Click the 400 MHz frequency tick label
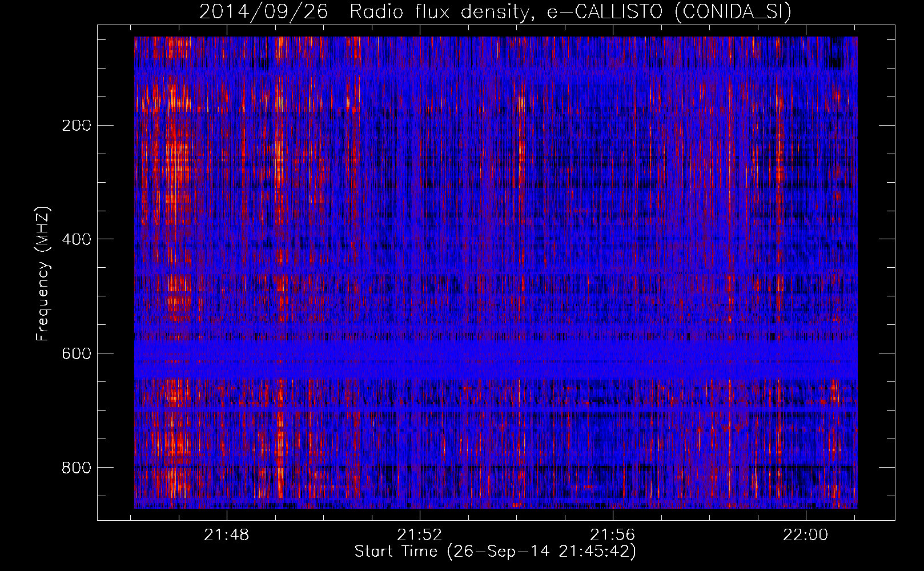 [x=76, y=239]
